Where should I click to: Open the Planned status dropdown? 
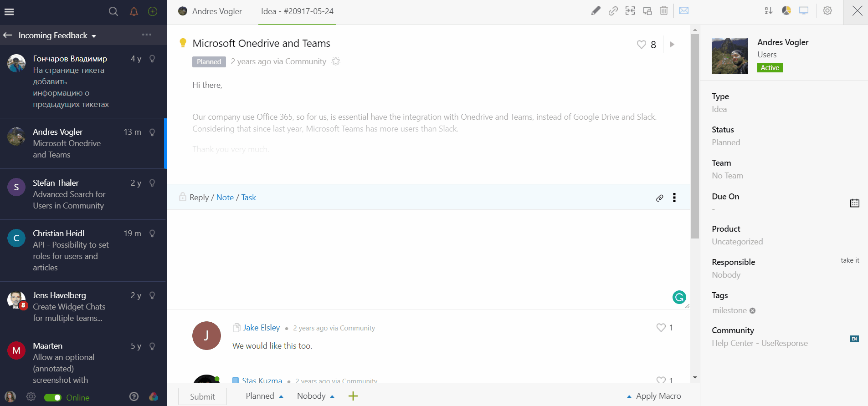(x=265, y=396)
